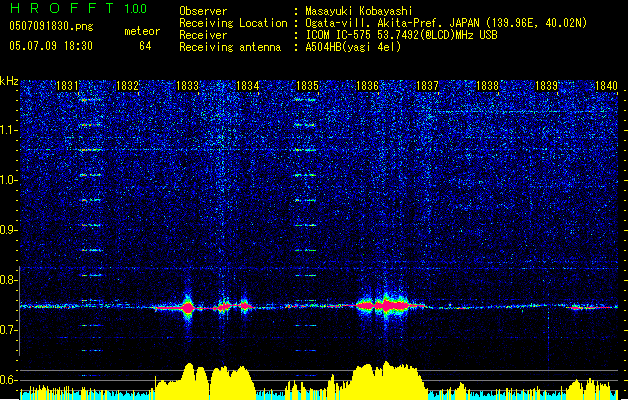Click the 1831 time marker
629x400 pixels.
67,86
